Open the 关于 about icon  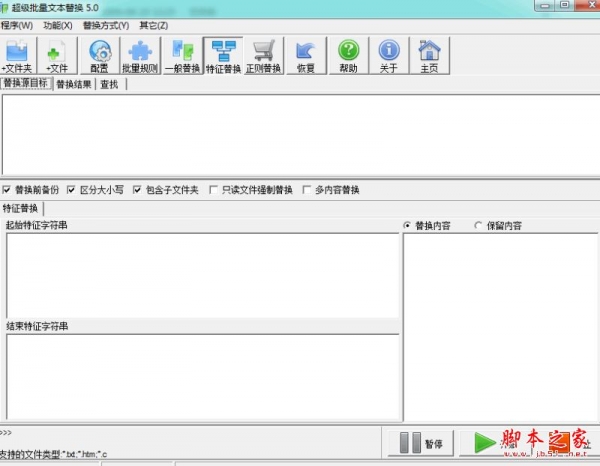pyautogui.click(x=389, y=56)
